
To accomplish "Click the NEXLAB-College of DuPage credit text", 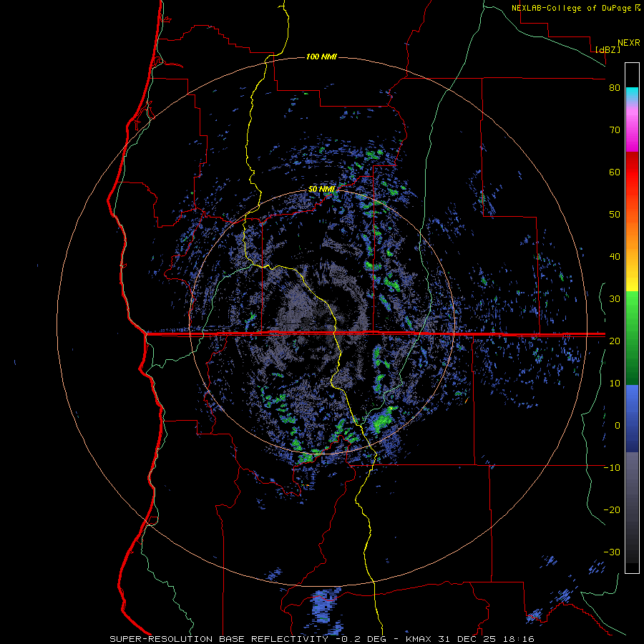I will tap(572, 8).
